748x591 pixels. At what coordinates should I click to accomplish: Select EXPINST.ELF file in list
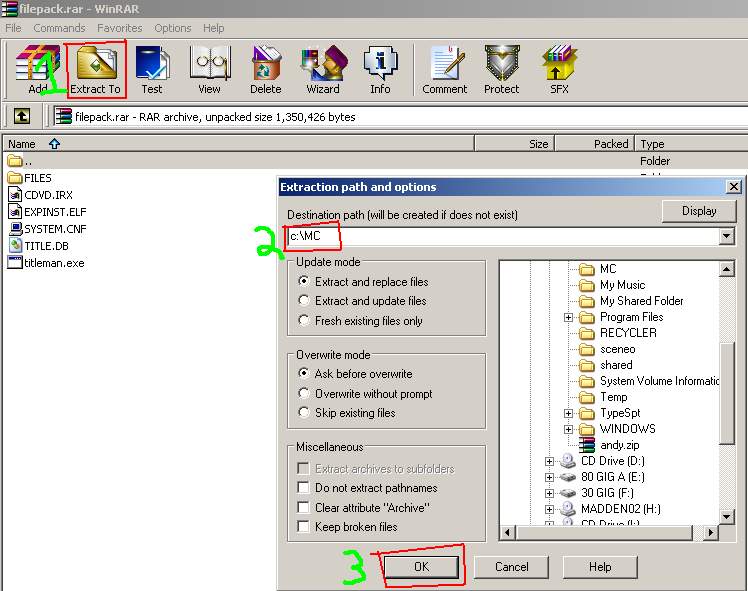pos(47,212)
